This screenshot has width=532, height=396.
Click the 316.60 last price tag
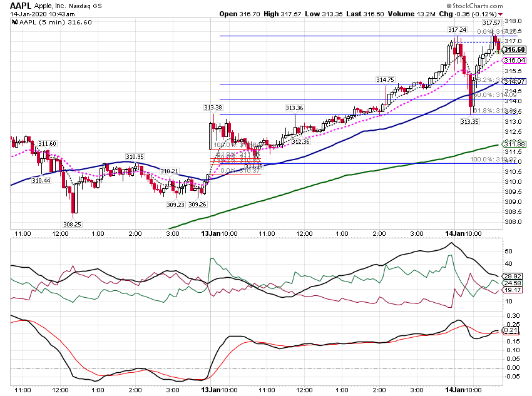(514, 50)
